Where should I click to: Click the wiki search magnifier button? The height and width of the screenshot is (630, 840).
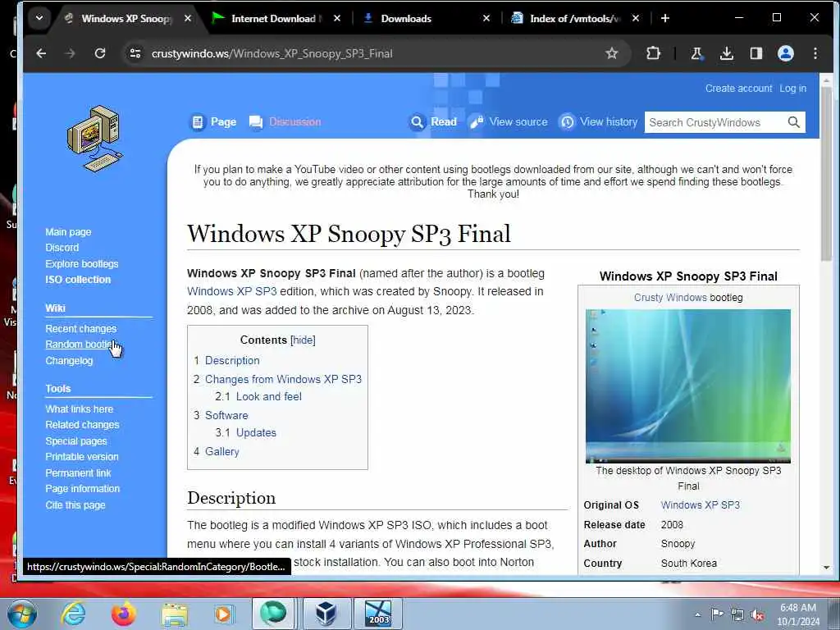794,122
